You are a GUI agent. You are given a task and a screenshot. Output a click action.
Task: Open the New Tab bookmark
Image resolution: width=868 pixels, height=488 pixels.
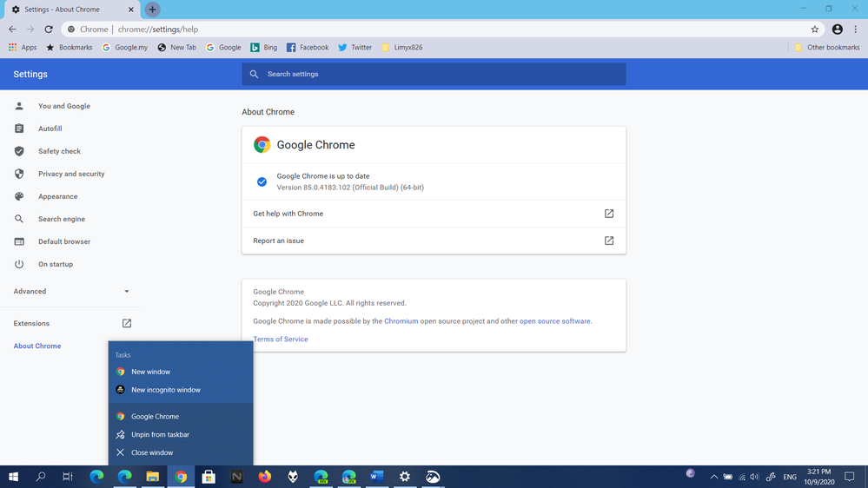pyautogui.click(x=177, y=48)
